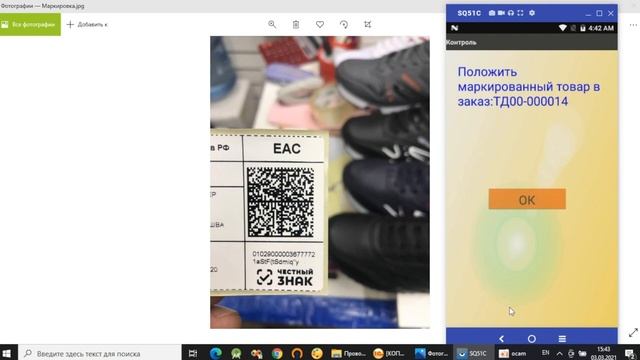Click the orange headphones taskbar icon
The height and width of the screenshot is (360, 640).
(x=297, y=353)
